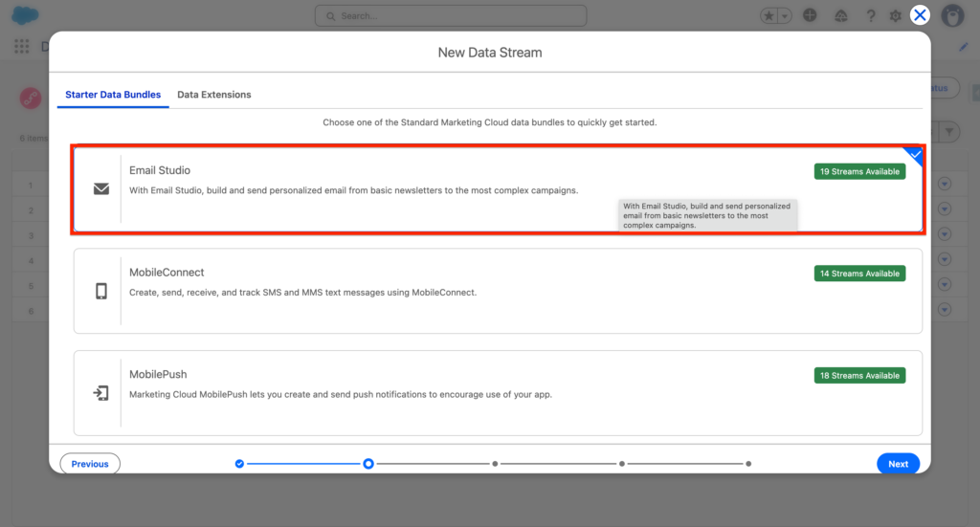This screenshot has height=527, width=980.
Task: Click the Email Studio envelope icon
Action: (101, 188)
